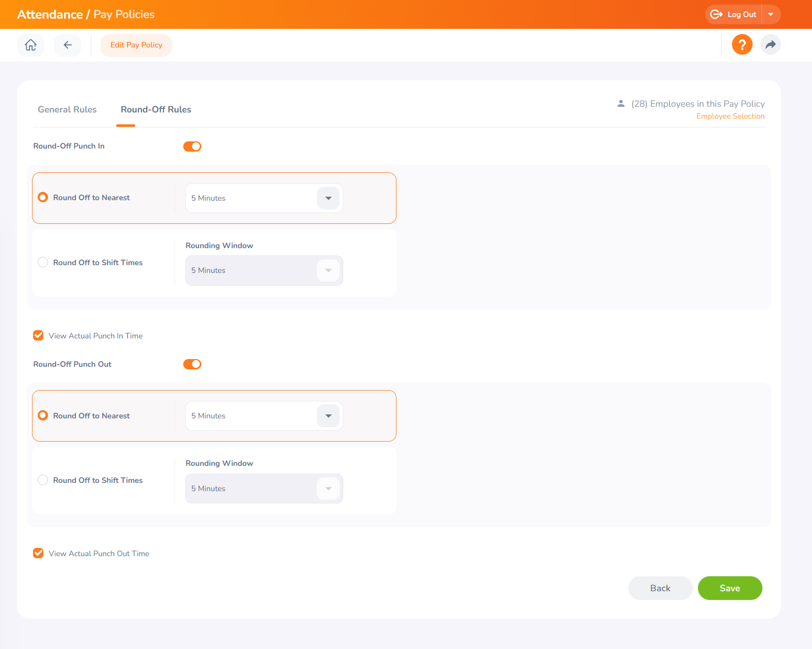Select Round Off to Shift Times for Punch In
Viewport: 812px width, 649px height.
point(43,263)
